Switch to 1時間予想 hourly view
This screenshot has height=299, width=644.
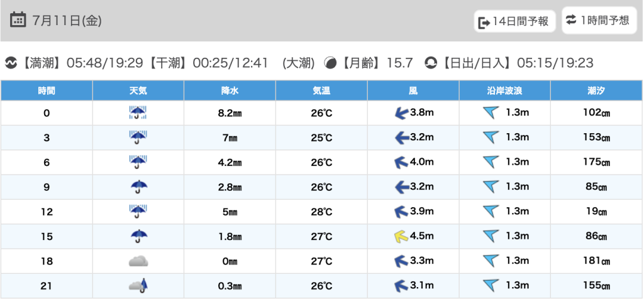pyautogui.click(x=597, y=20)
